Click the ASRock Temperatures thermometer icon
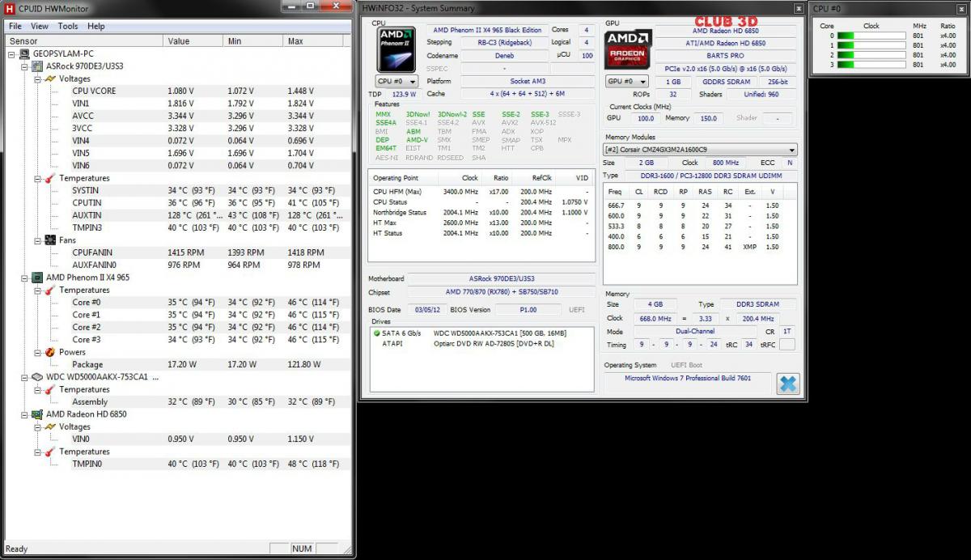 click(50, 178)
